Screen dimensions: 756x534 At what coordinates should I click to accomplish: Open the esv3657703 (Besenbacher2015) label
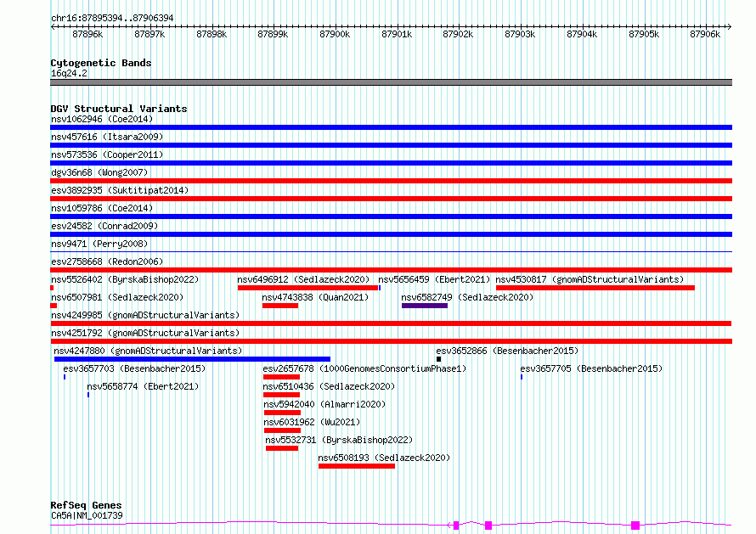(x=134, y=368)
